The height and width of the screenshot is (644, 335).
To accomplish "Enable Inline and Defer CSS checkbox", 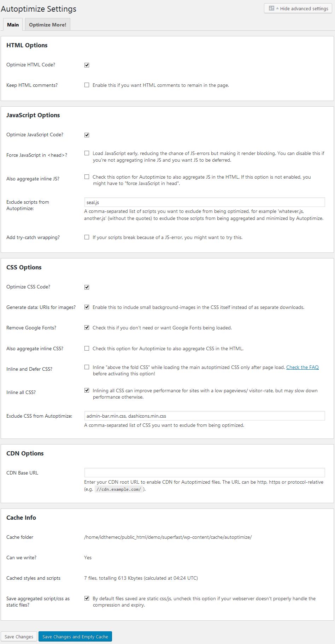I will pyautogui.click(x=87, y=367).
